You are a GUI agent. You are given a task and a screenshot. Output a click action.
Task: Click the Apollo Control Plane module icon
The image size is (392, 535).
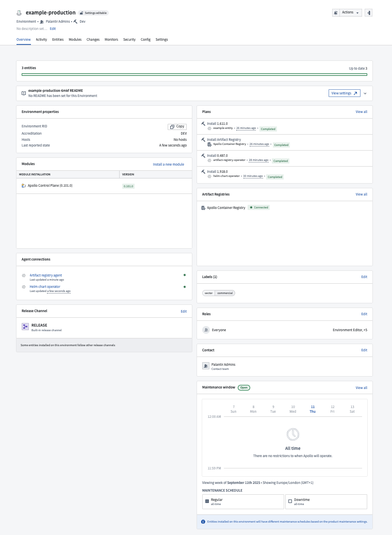point(24,186)
